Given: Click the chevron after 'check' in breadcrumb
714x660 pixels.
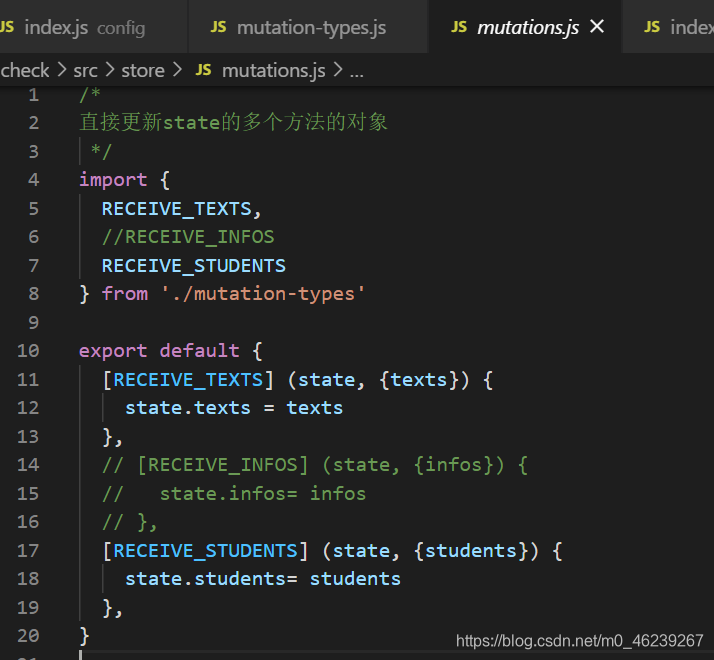Looking at the screenshot, I should coord(61,70).
